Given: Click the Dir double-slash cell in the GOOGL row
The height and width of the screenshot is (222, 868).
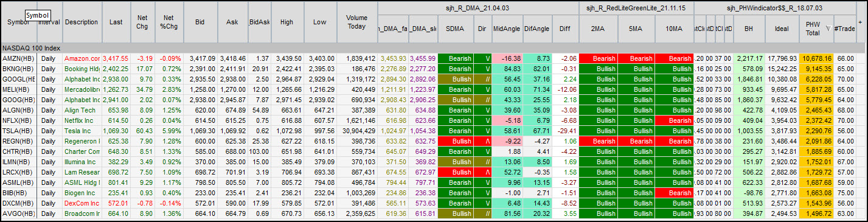Looking at the screenshot, I should click(x=482, y=79).
